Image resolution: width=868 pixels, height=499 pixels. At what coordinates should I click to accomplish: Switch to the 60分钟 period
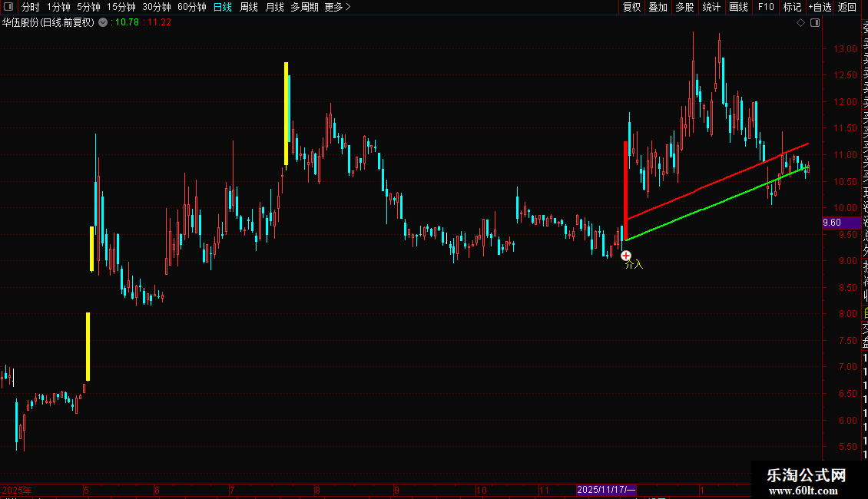pos(192,7)
